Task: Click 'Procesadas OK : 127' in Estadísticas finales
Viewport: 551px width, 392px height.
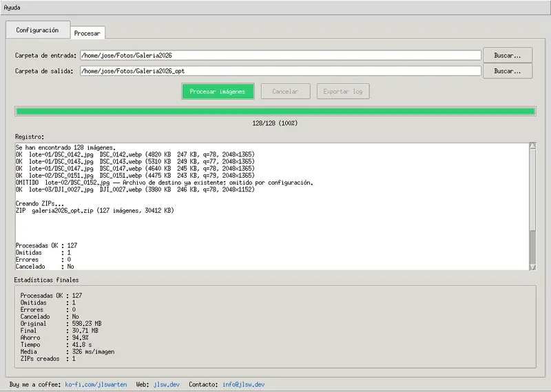Action: pyautogui.click(x=51, y=296)
